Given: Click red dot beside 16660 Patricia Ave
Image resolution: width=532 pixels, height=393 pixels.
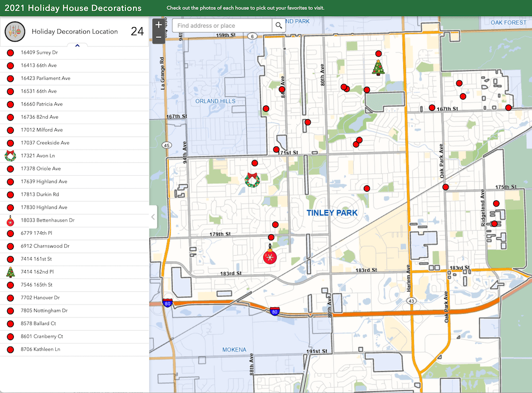Looking at the screenshot, I should (x=11, y=104).
